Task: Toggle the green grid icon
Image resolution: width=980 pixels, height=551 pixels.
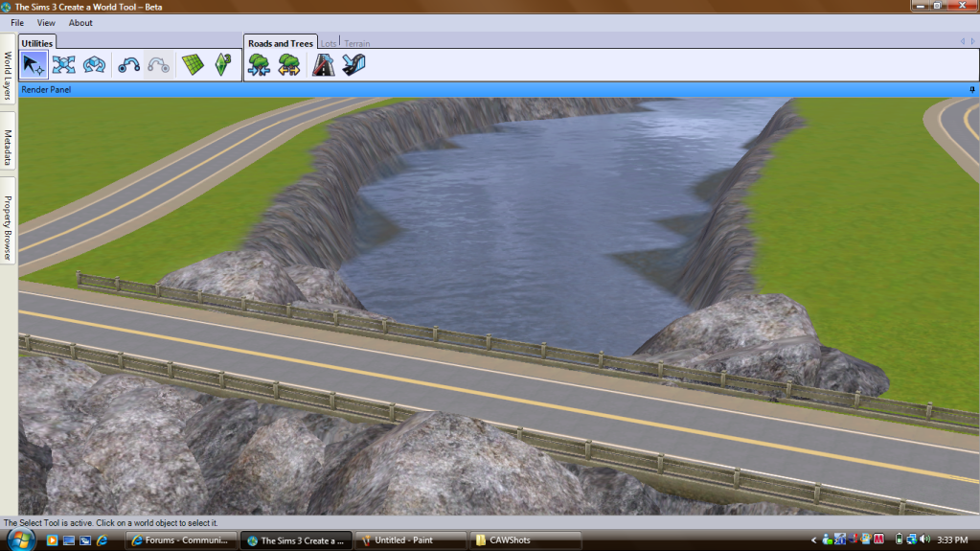Action: click(193, 65)
